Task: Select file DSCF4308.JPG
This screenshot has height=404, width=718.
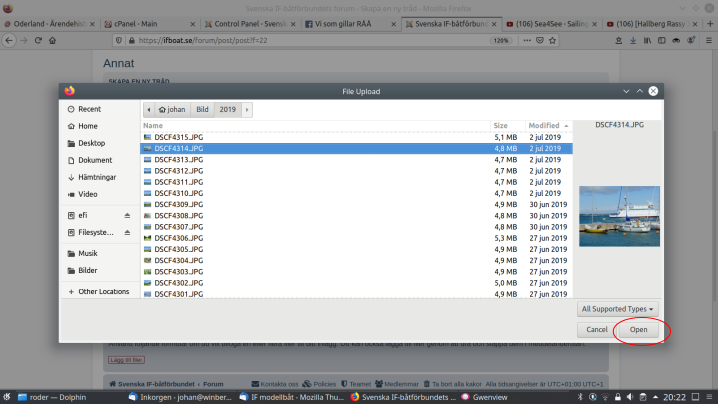Action: point(356,216)
